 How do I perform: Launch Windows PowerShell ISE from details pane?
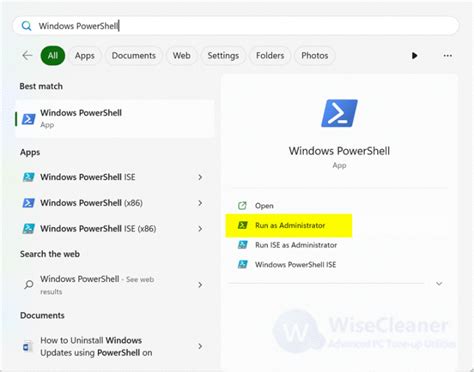296,265
